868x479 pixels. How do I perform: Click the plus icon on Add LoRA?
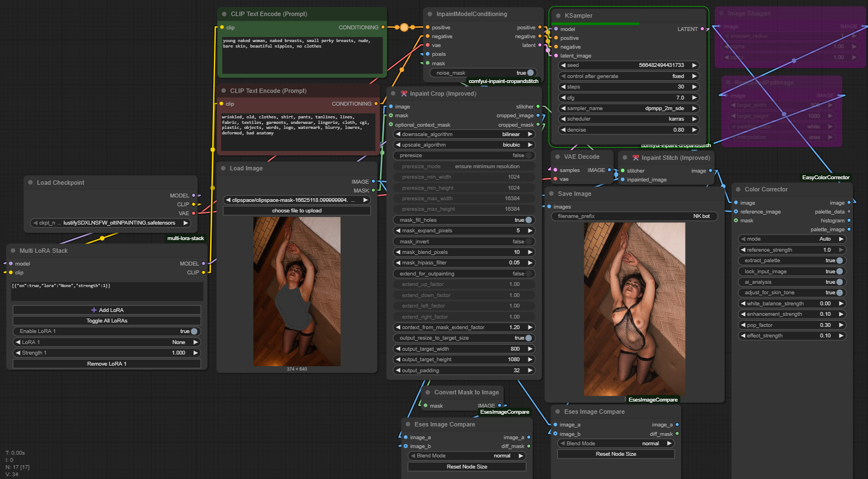pyautogui.click(x=94, y=310)
